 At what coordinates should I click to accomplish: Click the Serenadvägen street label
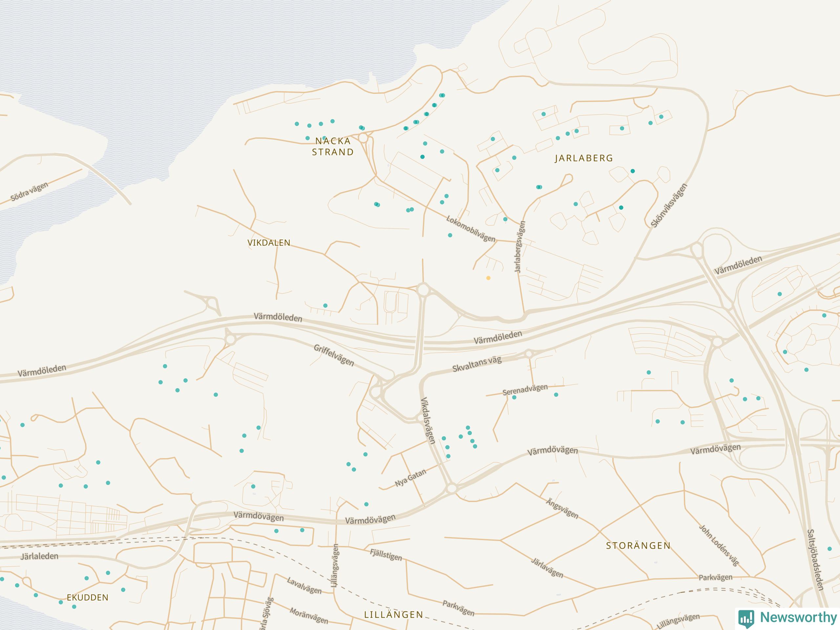(525, 389)
